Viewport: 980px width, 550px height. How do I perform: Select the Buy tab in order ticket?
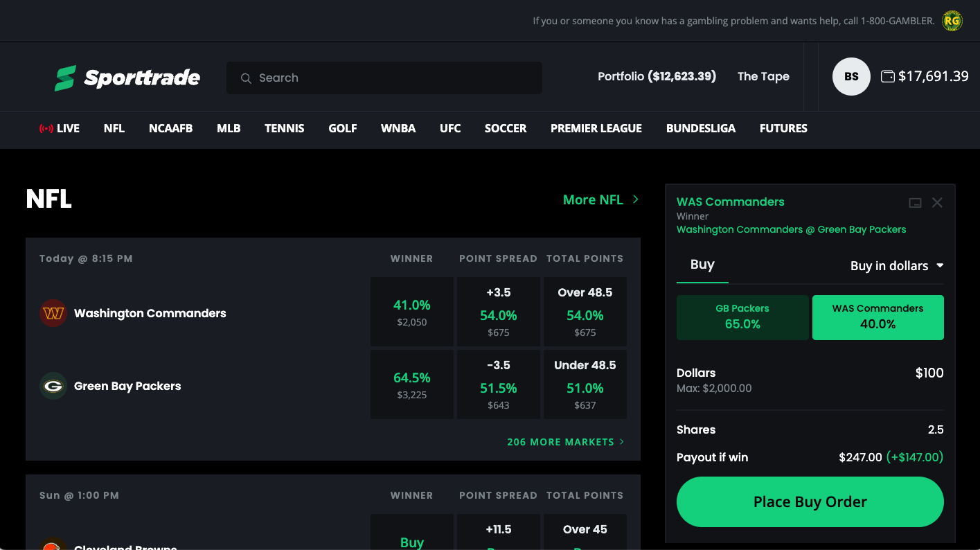pos(702,265)
